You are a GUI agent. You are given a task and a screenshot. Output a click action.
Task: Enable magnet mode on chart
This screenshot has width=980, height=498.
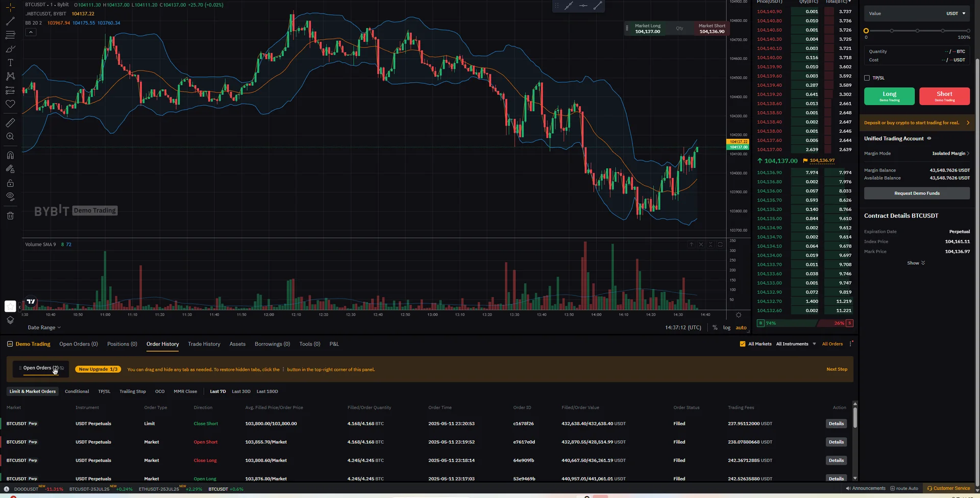pyautogui.click(x=10, y=156)
